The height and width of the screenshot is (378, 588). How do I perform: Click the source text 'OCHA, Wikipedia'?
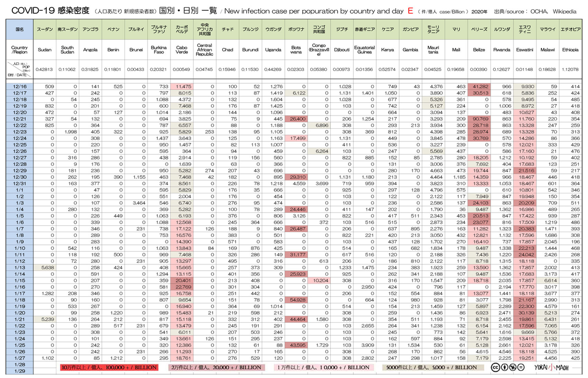[553, 11]
